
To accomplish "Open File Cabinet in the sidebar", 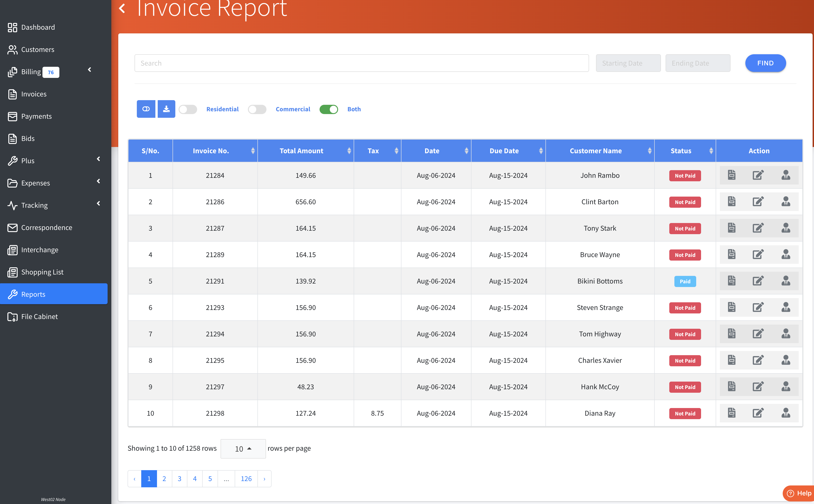I will (39, 316).
